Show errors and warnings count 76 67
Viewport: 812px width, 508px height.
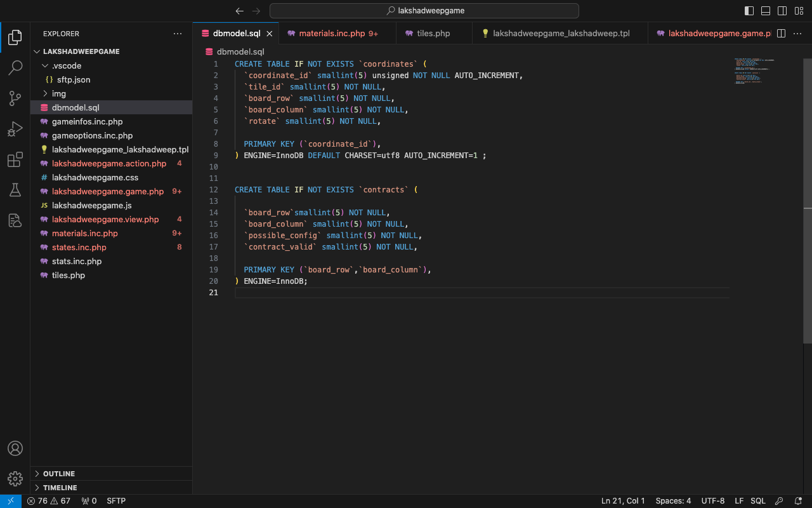[49, 501]
